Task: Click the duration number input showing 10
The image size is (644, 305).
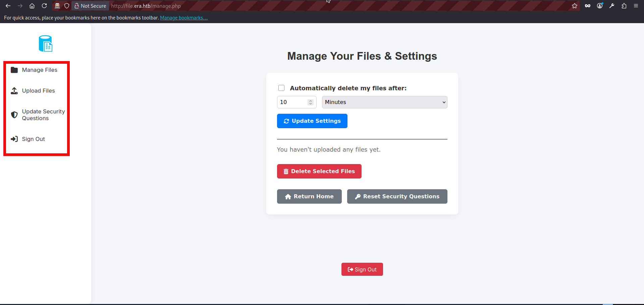Action: point(292,102)
